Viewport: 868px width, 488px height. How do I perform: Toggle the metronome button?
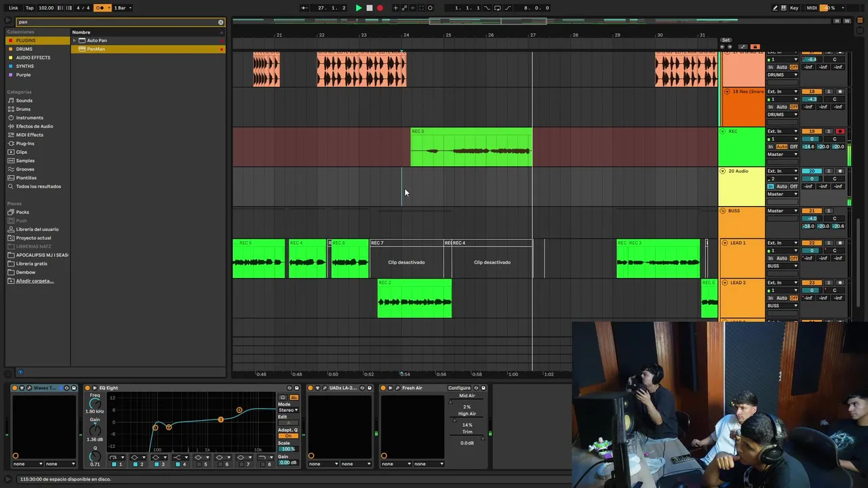point(102,8)
